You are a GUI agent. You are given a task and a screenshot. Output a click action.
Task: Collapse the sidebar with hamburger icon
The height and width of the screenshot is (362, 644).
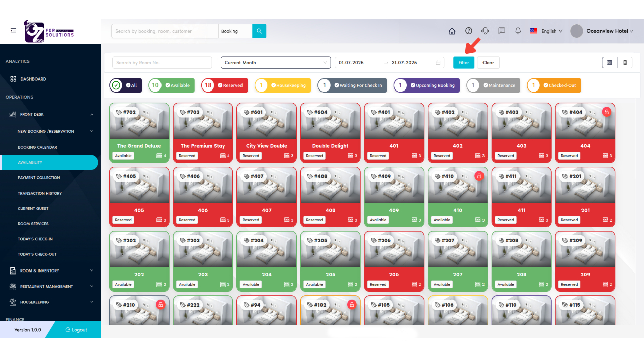13,31
